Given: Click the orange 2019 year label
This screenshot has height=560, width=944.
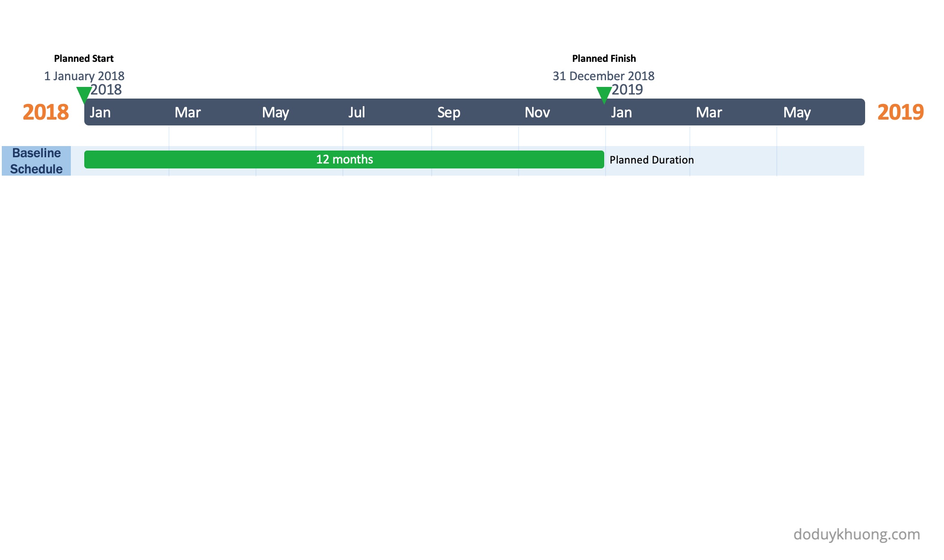Looking at the screenshot, I should [900, 112].
